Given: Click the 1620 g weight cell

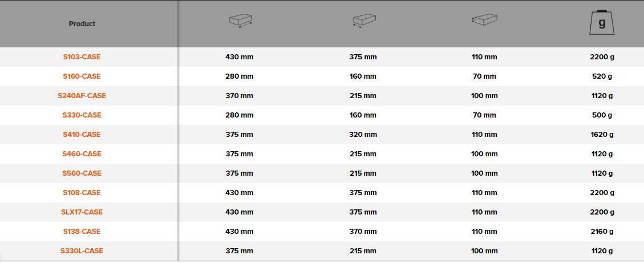Looking at the screenshot, I should click(x=602, y=135).
